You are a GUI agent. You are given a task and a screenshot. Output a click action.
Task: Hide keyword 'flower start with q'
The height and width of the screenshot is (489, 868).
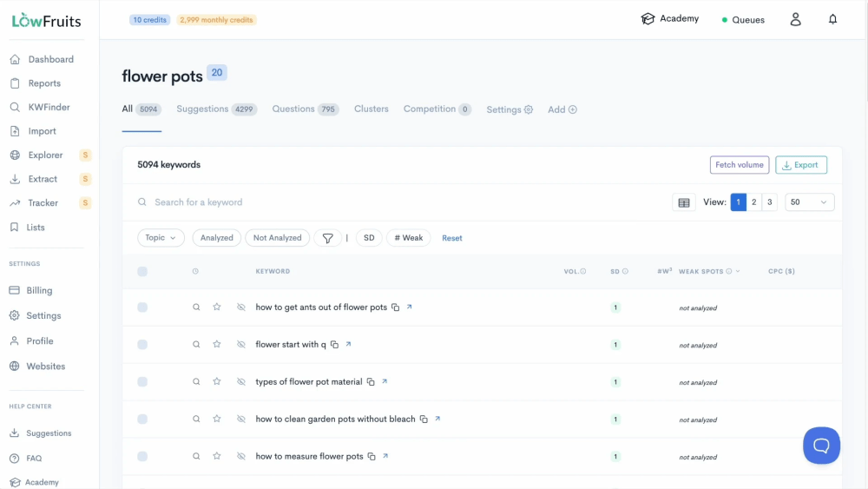pyautogui.click(x=240, y=345)
